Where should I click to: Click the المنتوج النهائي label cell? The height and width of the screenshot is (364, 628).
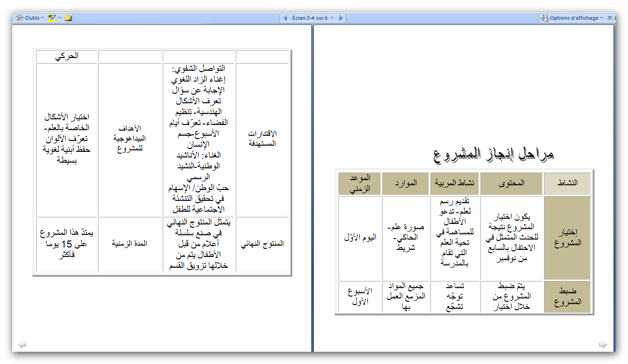(x=262, y=244)
